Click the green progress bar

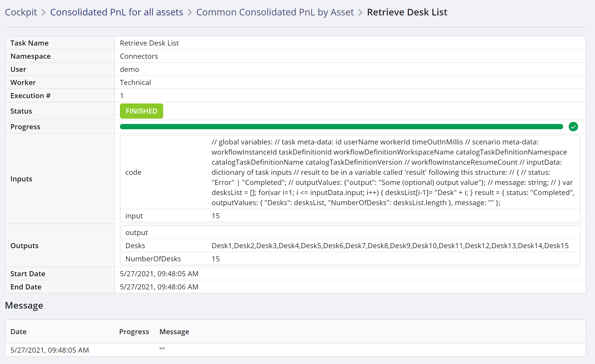coord(342,127)
